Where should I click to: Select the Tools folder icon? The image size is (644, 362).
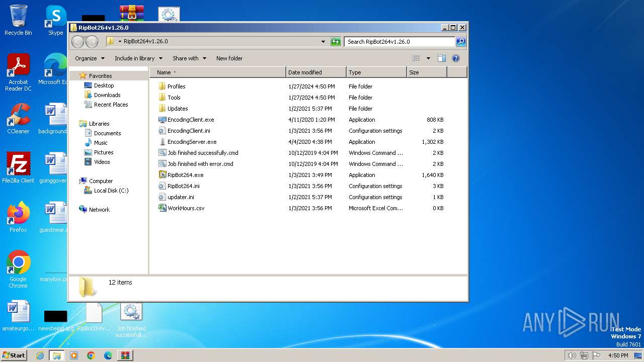point(162,98)
